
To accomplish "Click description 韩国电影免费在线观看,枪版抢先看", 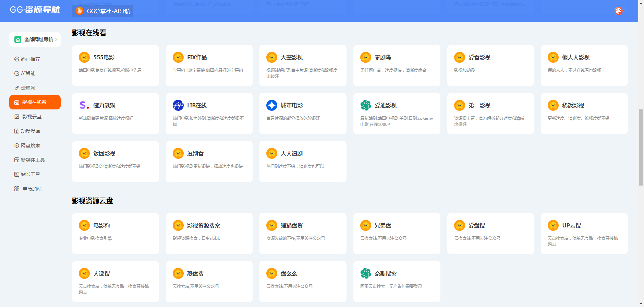I will pyautogui.click(x=110, y=70).
